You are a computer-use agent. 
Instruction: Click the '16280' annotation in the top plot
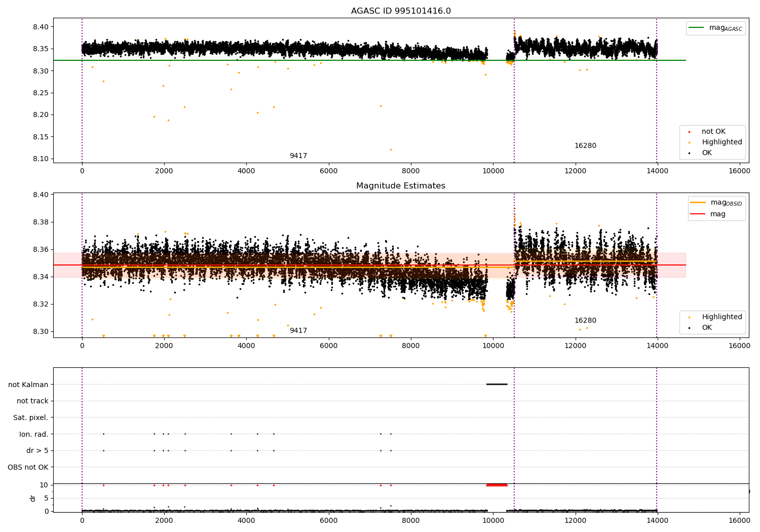tap(585, 146)
